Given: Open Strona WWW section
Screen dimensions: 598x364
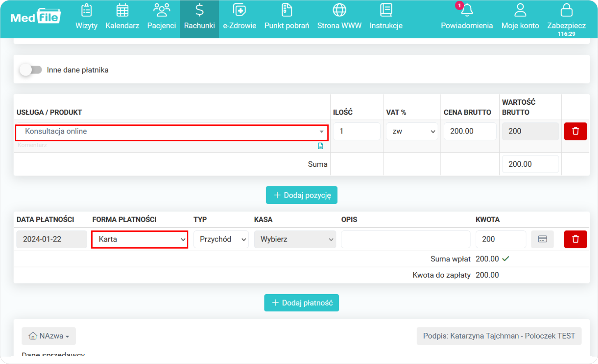Looking at the screenshot, I should coord(339,17).
